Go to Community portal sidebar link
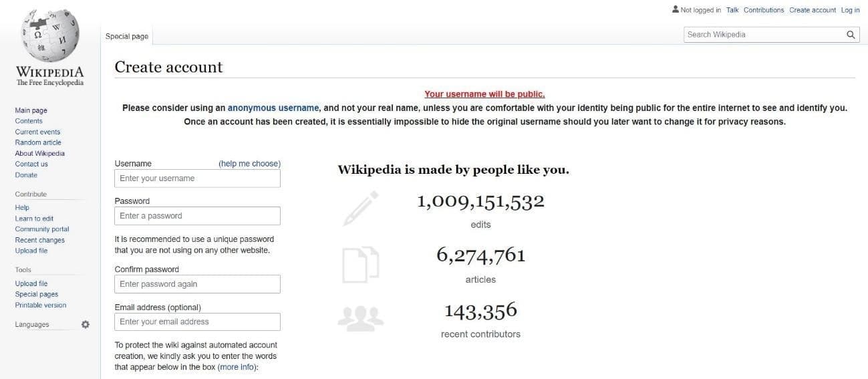 pyautogui.click(x=42, y=229)
